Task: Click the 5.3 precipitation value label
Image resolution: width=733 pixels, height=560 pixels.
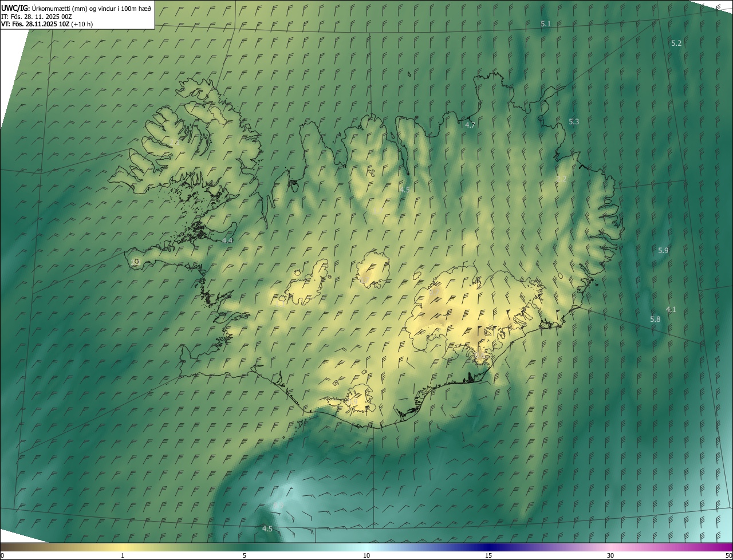Action: click(x=574, y=122)
